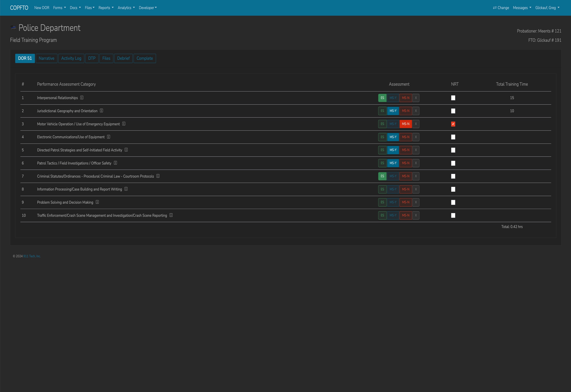Select MS-Y for Information Processing row
The image size is (571, 392).
pyautogui.click(x=393, y=189)
